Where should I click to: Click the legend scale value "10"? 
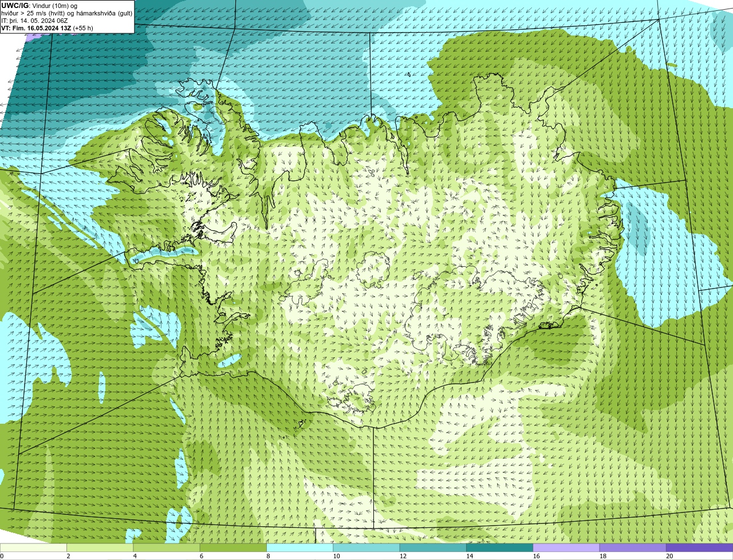336,556
